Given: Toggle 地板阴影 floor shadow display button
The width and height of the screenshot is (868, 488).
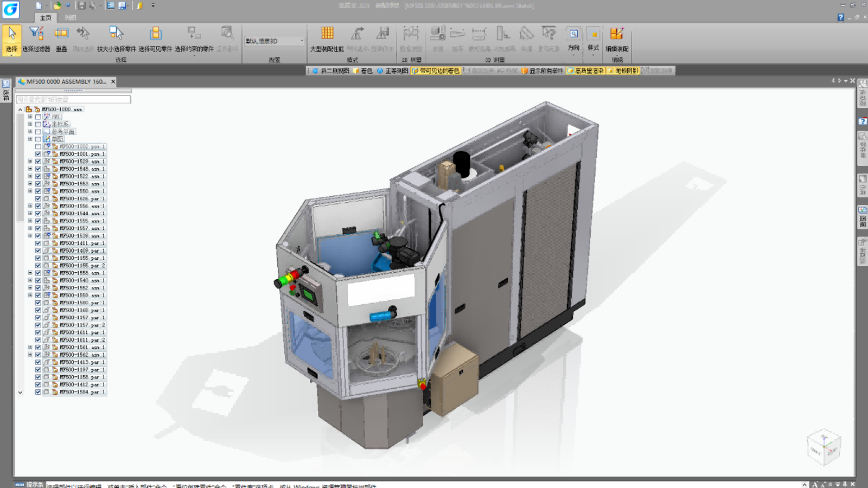Looking at the screenshot, I should [624, 70].
